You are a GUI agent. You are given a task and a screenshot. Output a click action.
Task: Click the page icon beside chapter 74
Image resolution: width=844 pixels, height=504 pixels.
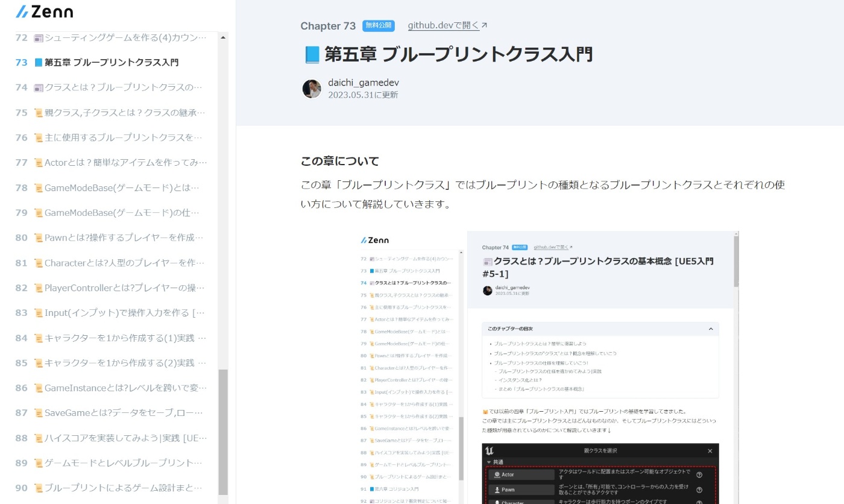(39, 87)
